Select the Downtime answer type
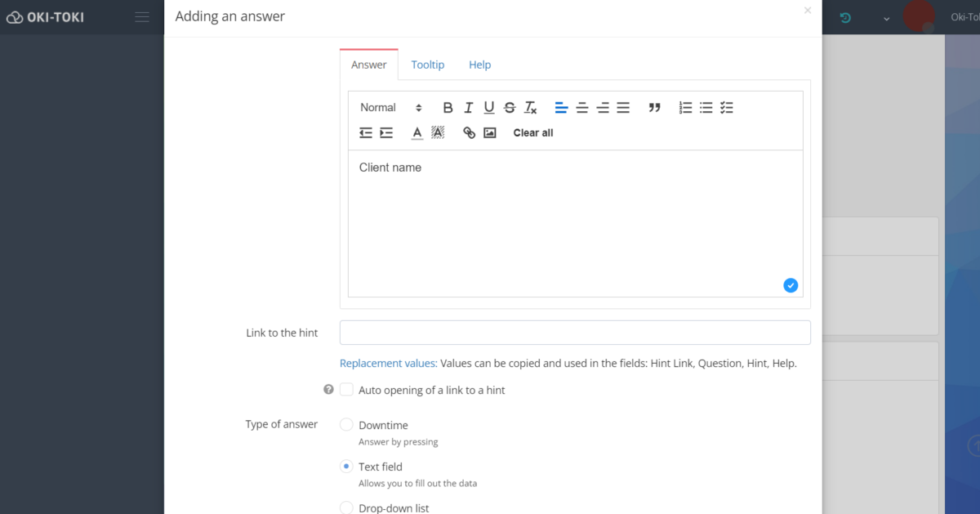Image resolution: width=980 pixels, height=514 pixels. pos(346,425)
